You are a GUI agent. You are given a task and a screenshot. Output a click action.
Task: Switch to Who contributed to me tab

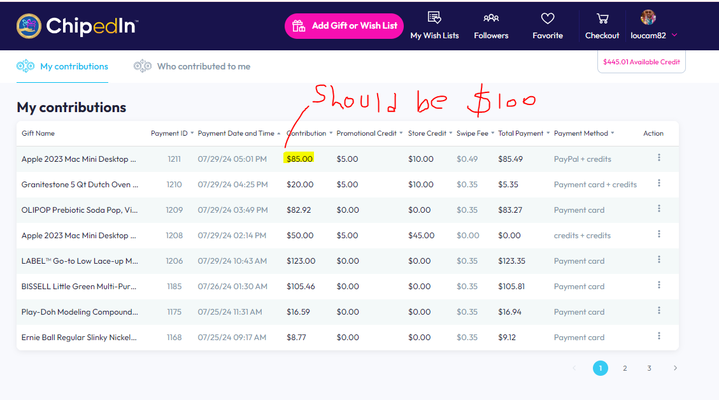pos(192,66)
